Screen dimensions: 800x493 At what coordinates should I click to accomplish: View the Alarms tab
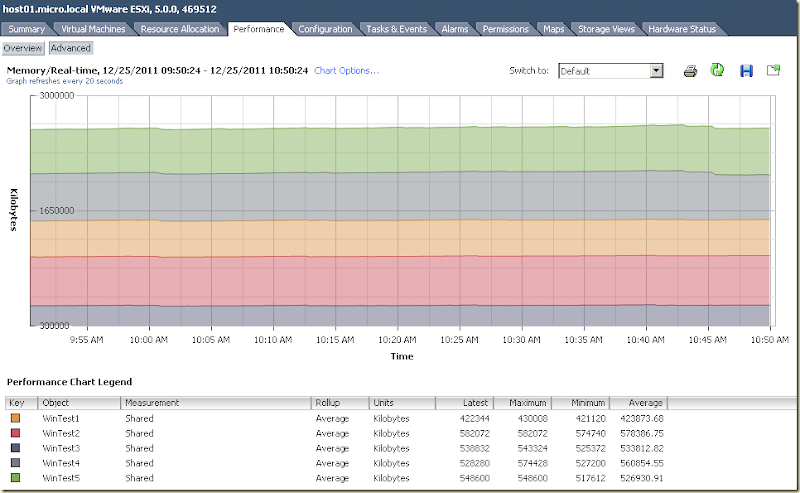point(455,29)
